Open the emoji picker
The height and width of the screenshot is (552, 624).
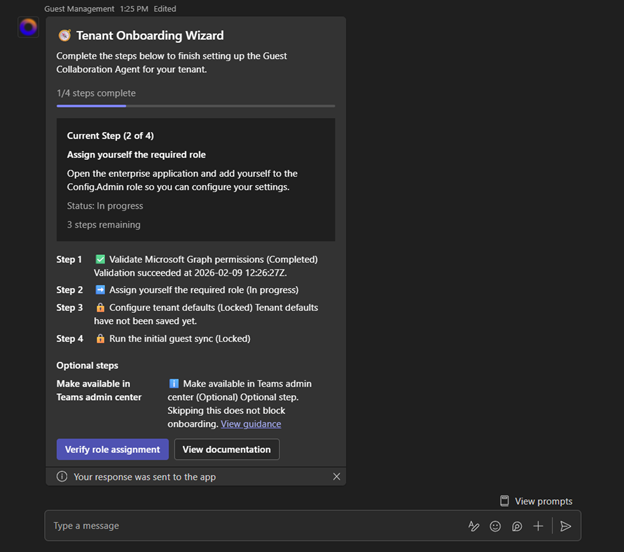(x=495, y=526)
